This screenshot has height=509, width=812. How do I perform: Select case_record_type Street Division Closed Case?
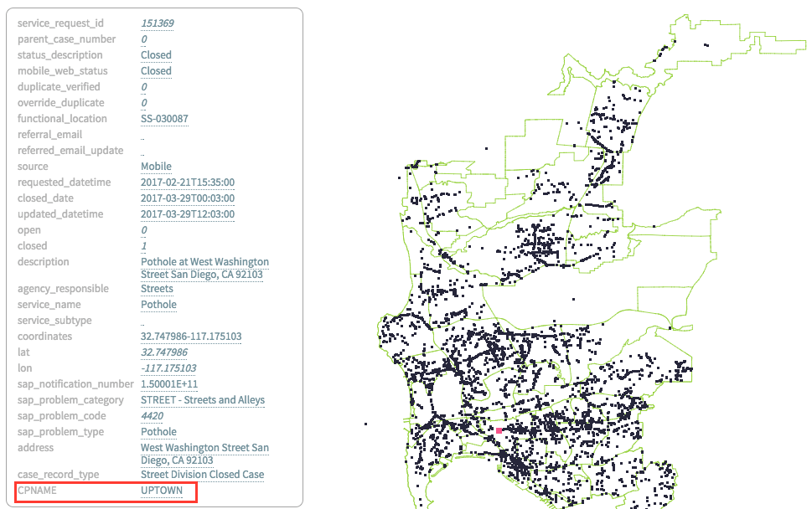(202, 474)
